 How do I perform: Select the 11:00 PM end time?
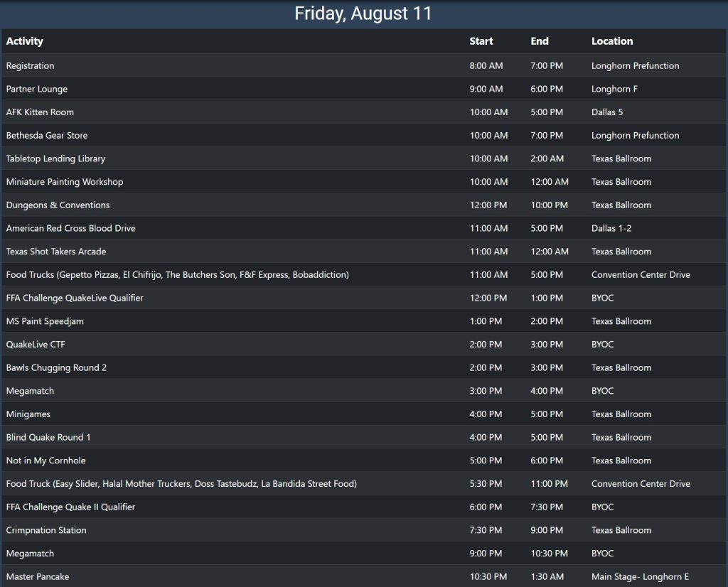(550, 483)
